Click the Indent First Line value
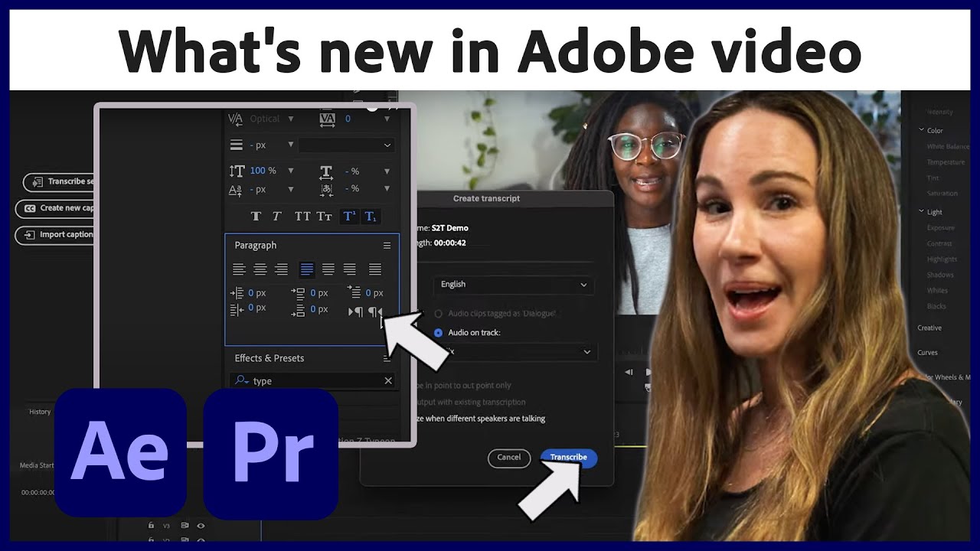 click(374, 293)
